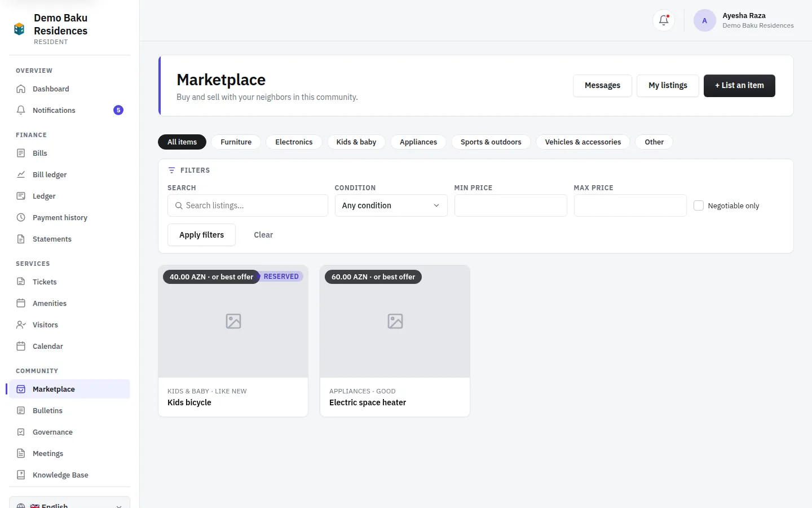
Task: Open the Any condition dropdown
Action: click(391, 205)
